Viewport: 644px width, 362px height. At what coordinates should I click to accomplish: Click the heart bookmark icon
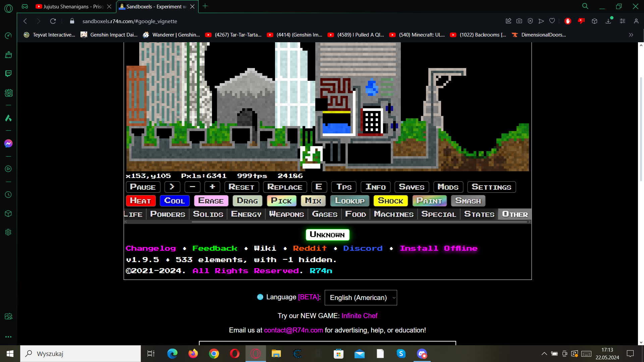click(552, 21)
